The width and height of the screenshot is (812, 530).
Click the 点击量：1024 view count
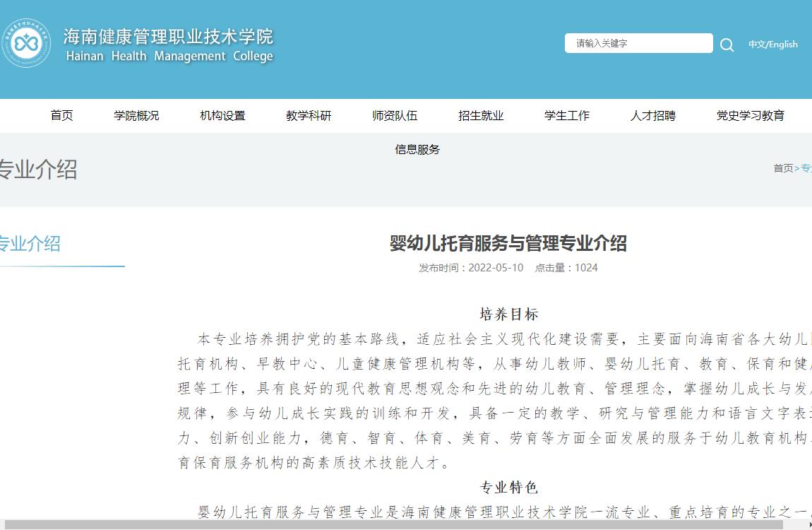pyautogui.click(x=566, y=268)
